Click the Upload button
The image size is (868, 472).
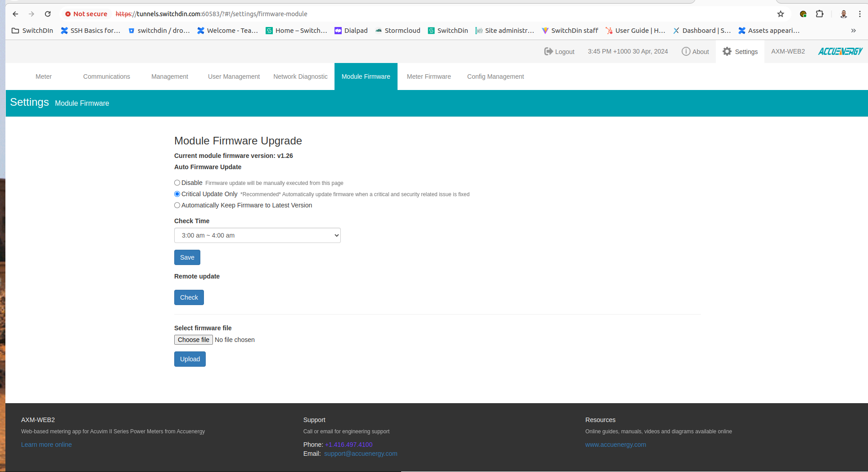click(190, 359)
